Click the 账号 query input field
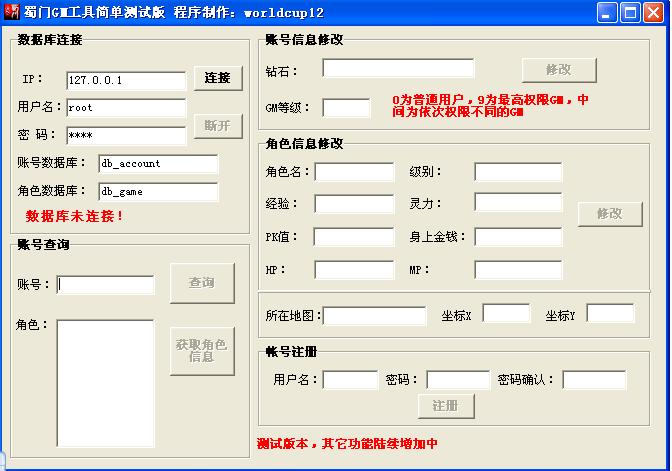 (x=106, y=285)
